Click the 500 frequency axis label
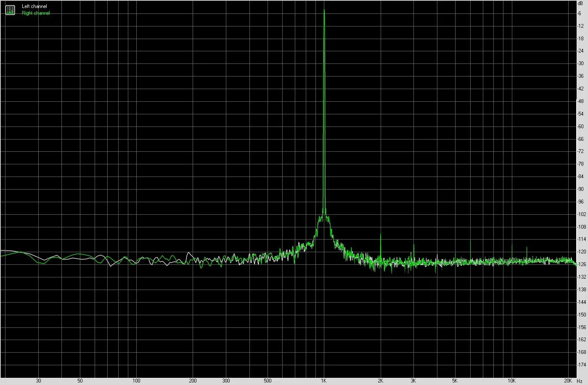This screenshot has width=588, height=385. tap(268, 381)
